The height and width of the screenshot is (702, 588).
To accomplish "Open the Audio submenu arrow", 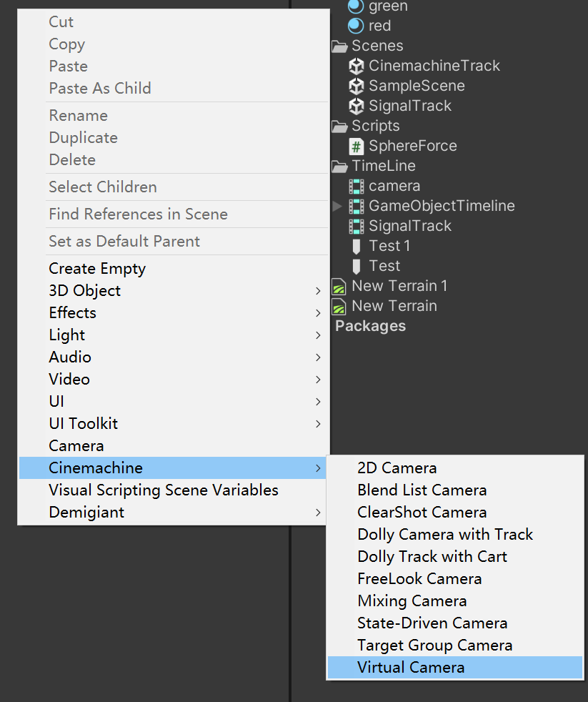I will point(318,357).
